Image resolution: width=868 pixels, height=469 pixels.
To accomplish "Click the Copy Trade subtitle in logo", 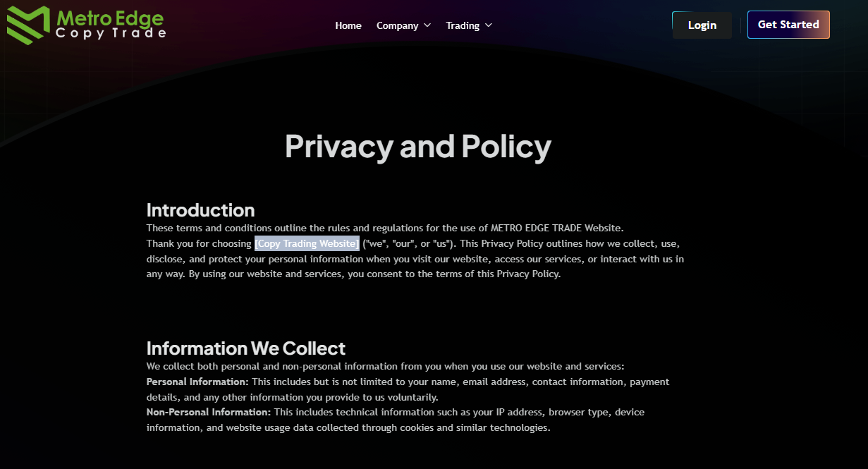I will (x=111, y=33).
